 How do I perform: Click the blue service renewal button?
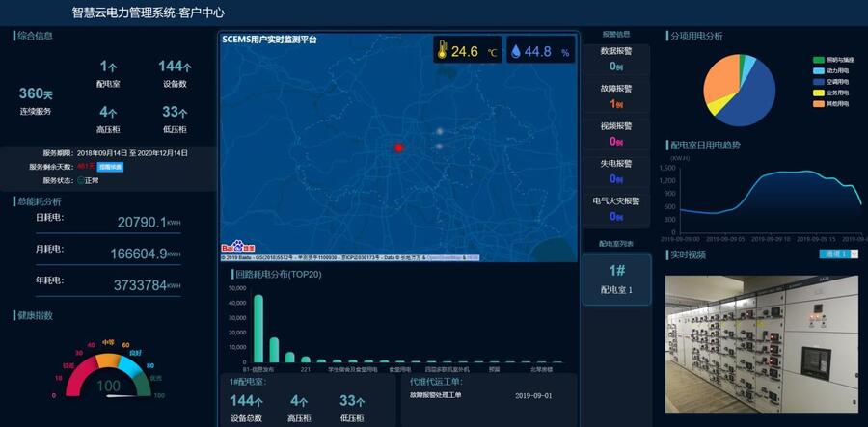[x=110, y=167]
